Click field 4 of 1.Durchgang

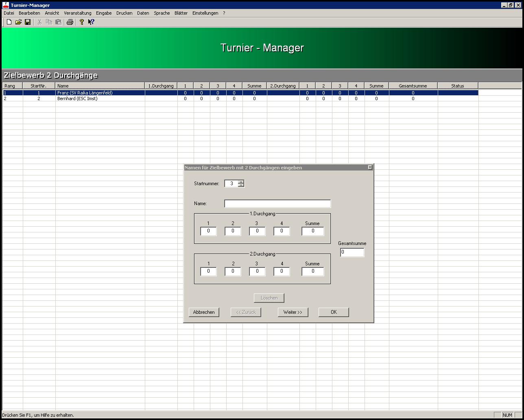[282, 231]
